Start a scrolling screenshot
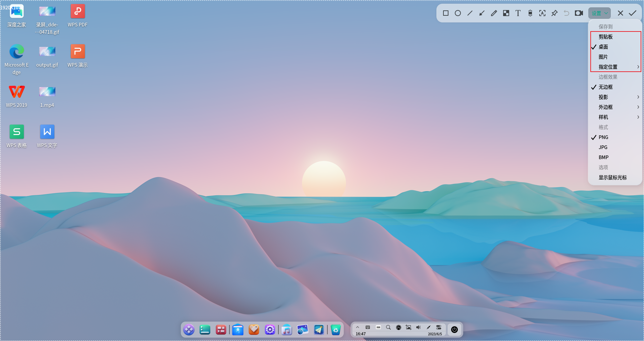 [x=530, y=13]
